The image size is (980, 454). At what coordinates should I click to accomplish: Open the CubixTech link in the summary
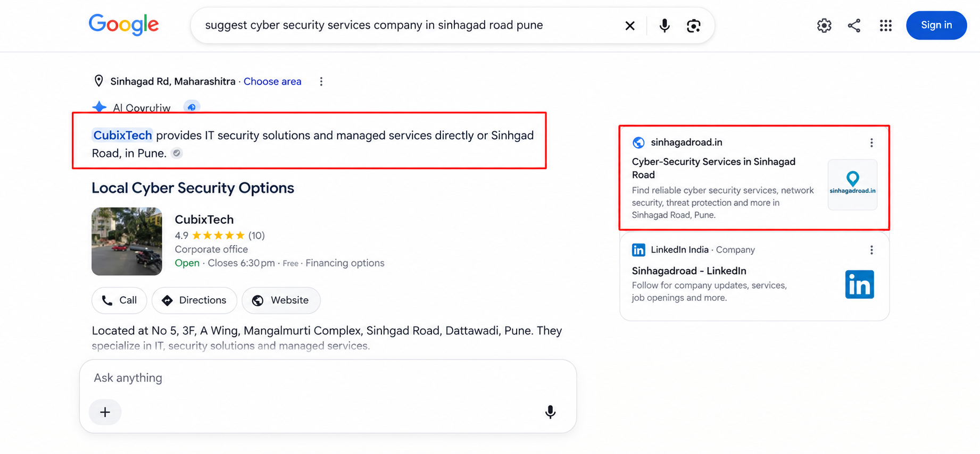click(x=122, y=135)
